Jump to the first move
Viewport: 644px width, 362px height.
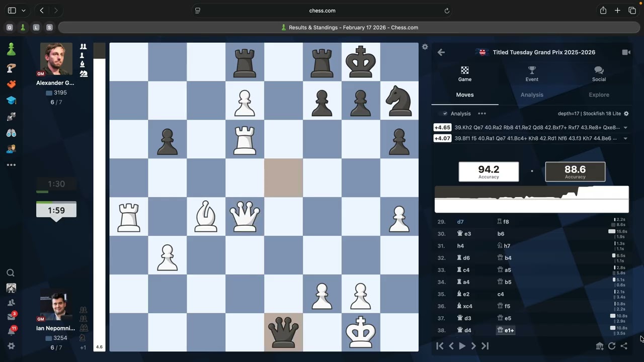(x=440, y=346)
